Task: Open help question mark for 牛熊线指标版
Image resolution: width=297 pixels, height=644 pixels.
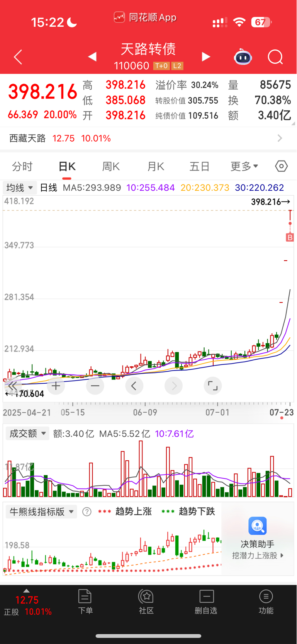Action: tap(87, 512)
